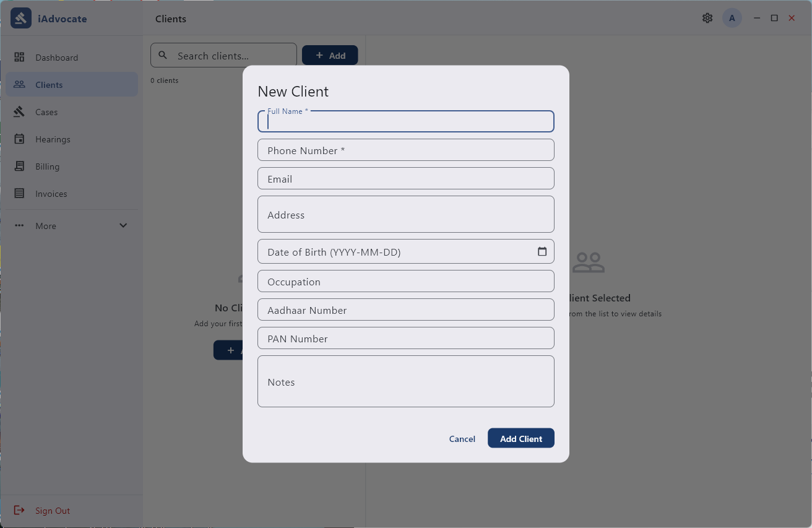Open the Clients page
Screen dimensions: 812x528
[72, 84]
